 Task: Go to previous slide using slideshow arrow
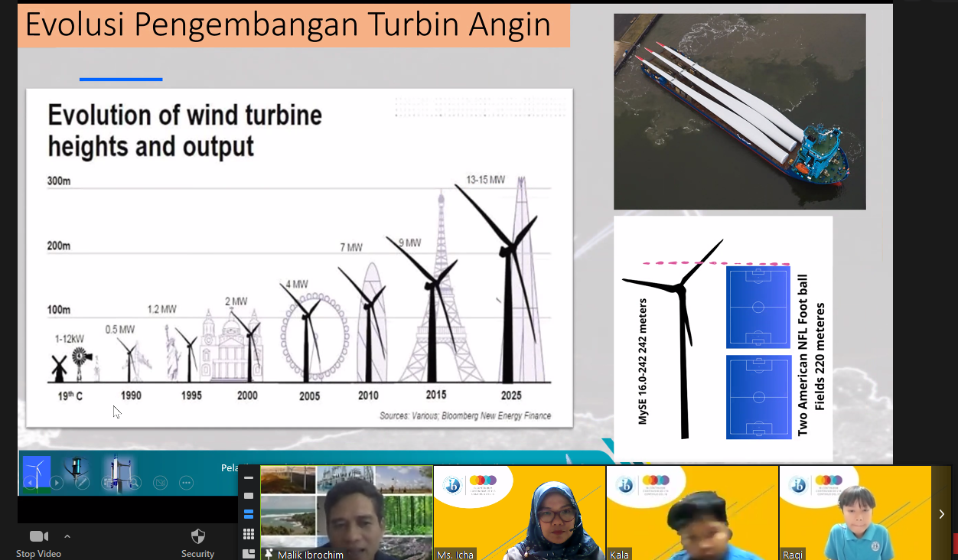pos(31,483)
